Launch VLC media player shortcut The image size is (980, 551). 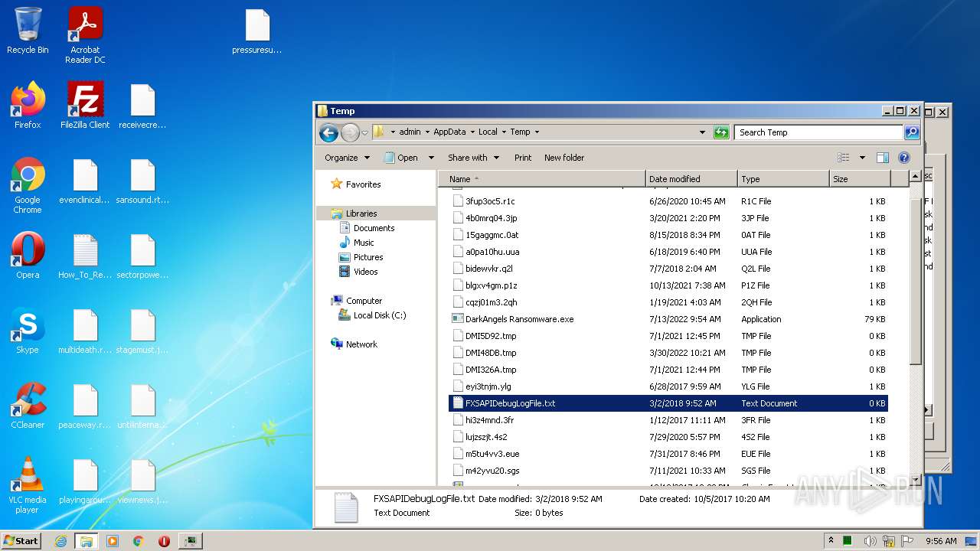pos(28,486)
